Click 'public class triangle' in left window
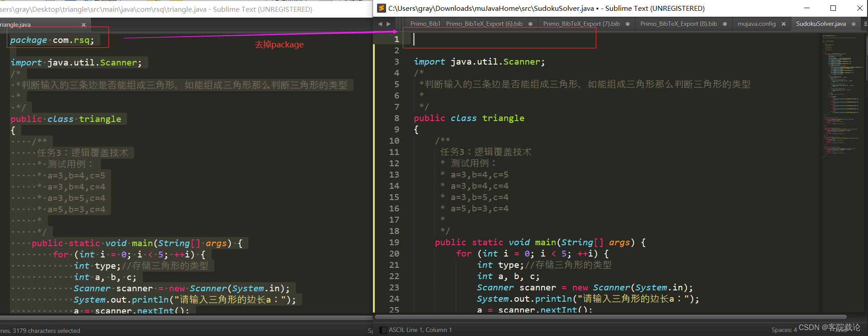The image size is (868, 336). coord(66,119)
